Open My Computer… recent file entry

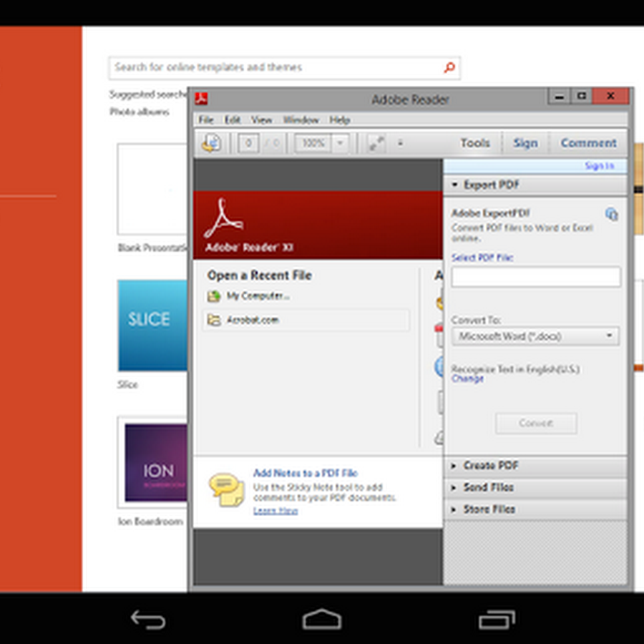click(258, 296)
